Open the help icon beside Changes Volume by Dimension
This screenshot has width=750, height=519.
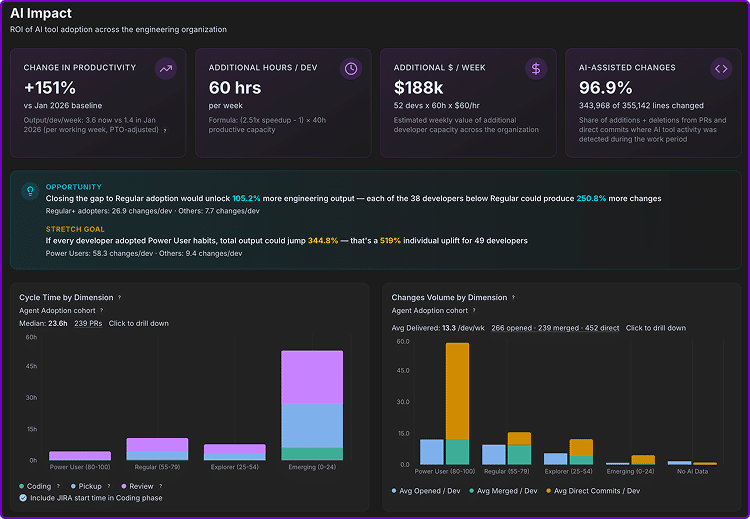pos(513,298)
